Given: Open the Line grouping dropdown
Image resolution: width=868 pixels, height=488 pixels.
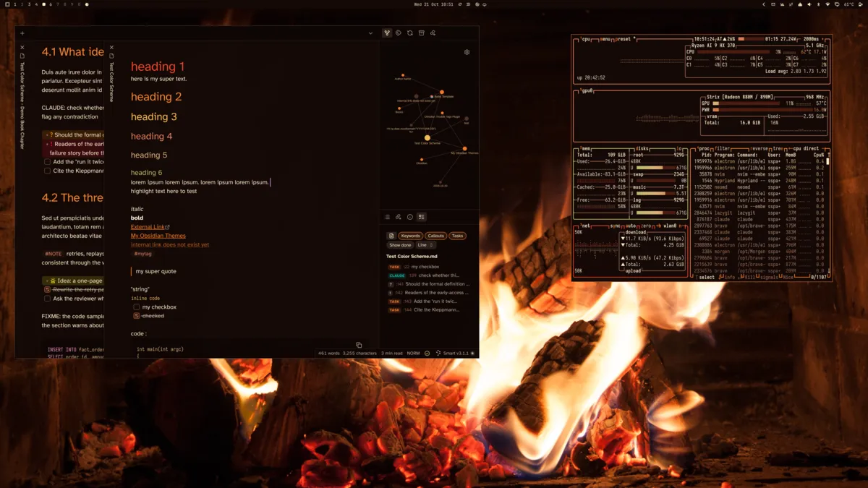Looking at the screenshot, I should tap(425, 245).
